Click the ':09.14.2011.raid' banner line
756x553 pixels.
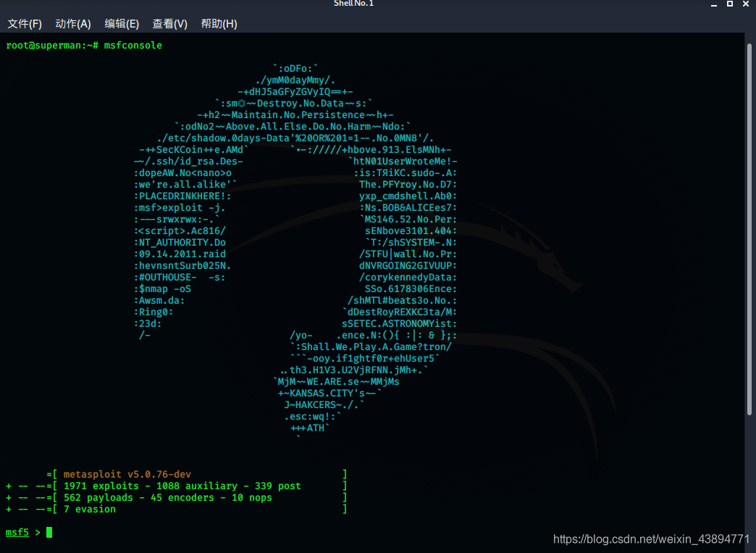click(180, 254)
